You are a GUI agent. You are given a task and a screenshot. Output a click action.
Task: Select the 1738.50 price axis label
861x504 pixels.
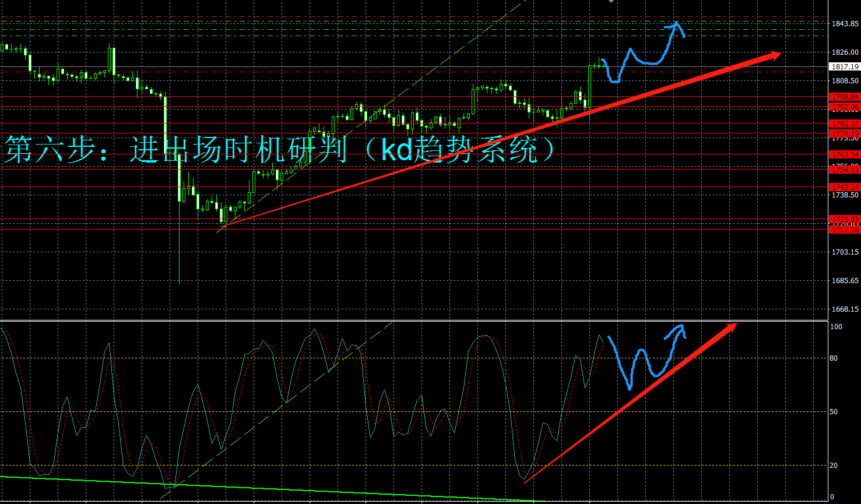click(845, 195)
